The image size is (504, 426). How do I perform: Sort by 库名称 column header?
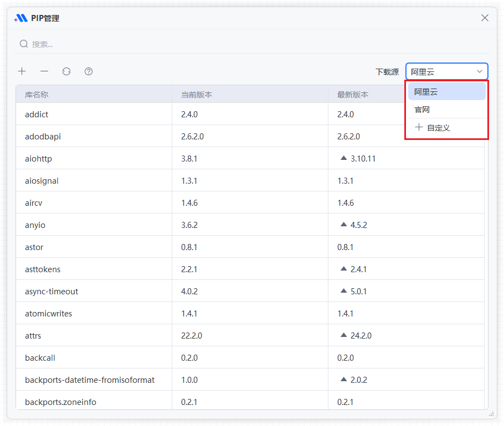(x=94, y=95)
